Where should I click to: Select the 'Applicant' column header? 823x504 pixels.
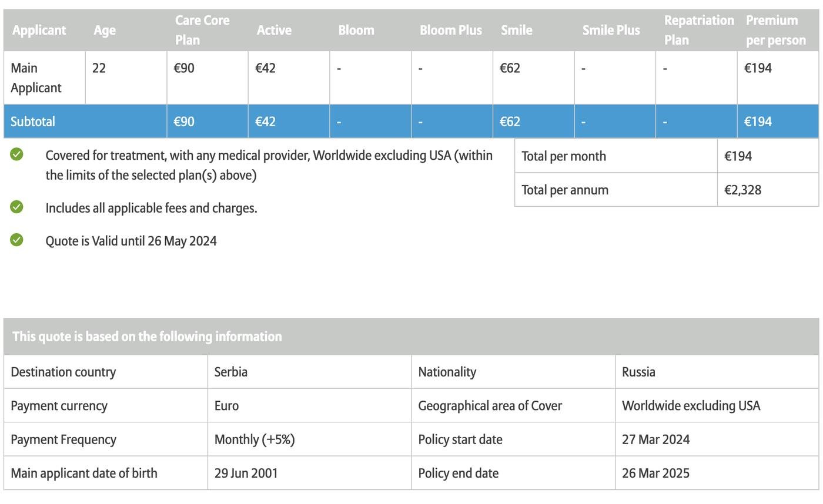pos(39,30)
